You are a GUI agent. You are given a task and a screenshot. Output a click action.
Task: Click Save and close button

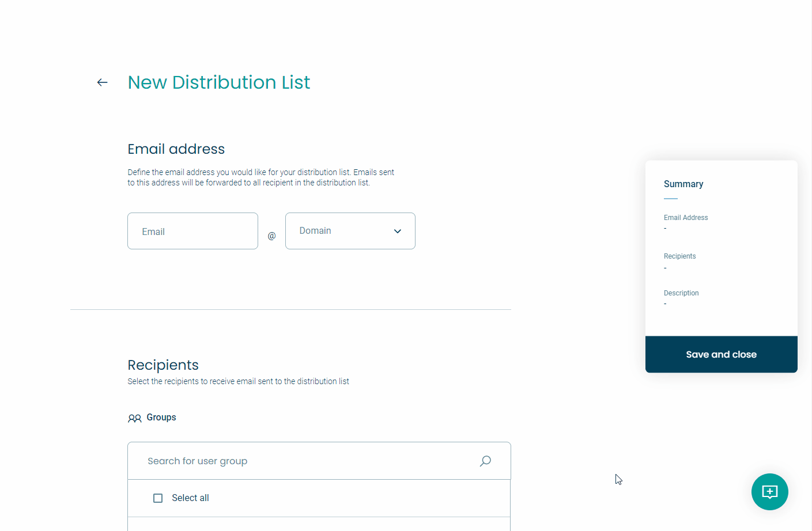tap(721, 354)
